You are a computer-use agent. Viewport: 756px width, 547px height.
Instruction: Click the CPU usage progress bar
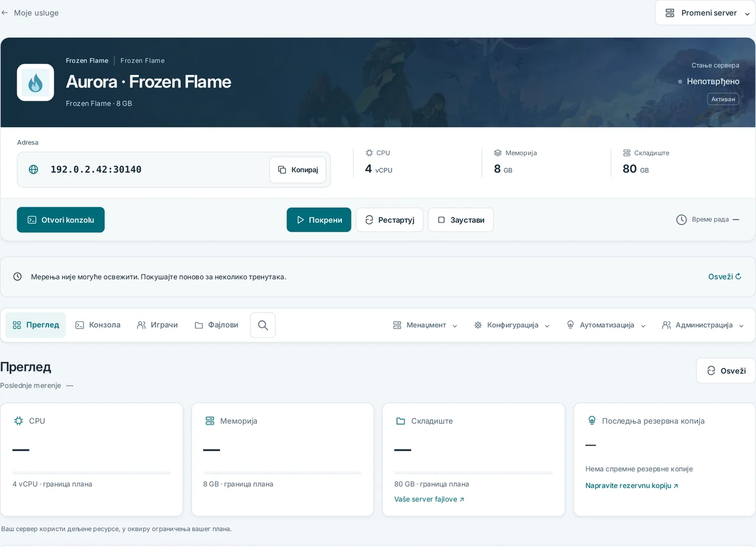(x=92, y=473)
